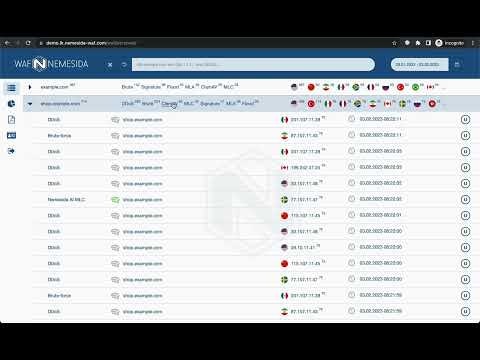
Task: Click the request icon in 28.72.11.41 row
Action: (x=115, y=248)
